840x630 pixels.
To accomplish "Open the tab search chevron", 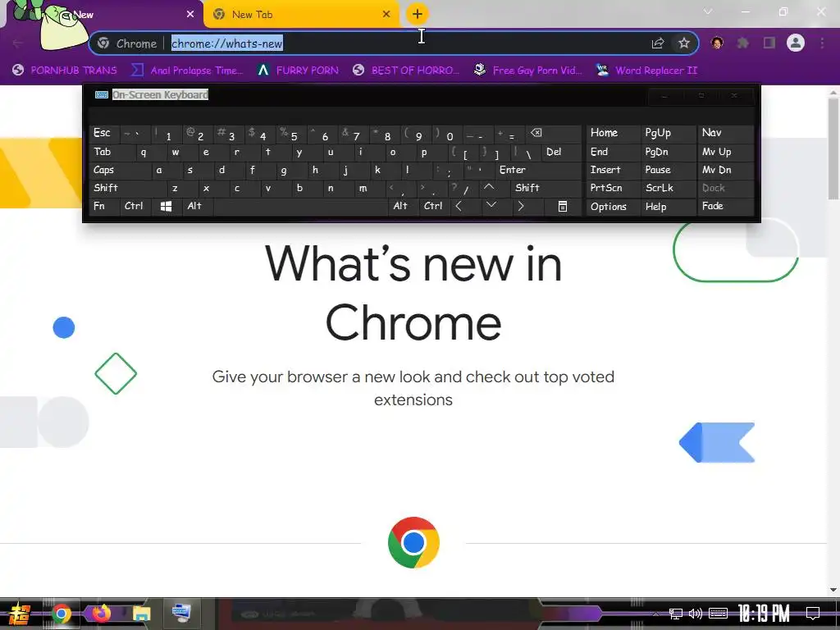I will pyautogui.click(x=708, y=11).
